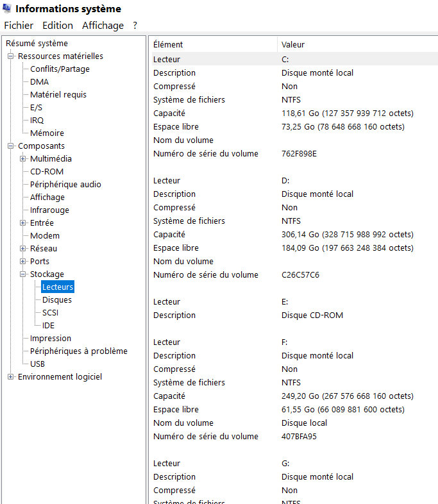Image resolution: width=438 pixels, height=504 pixels.
Task: Expand the Réseau node
Action: coord(23,248)
